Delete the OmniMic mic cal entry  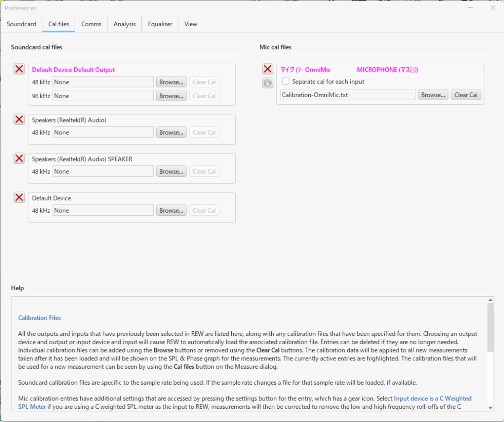click(x=268, y=69)
